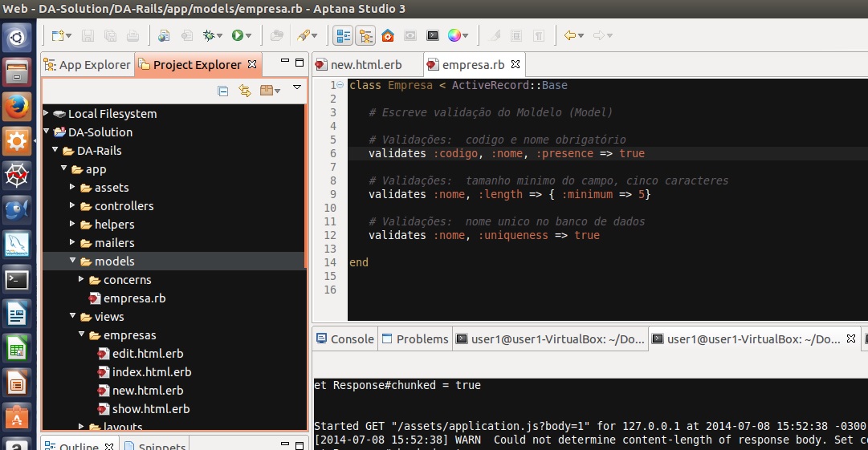
Task: Open index.html.erb from the empresas folder
Action: (x=151, y=372)
